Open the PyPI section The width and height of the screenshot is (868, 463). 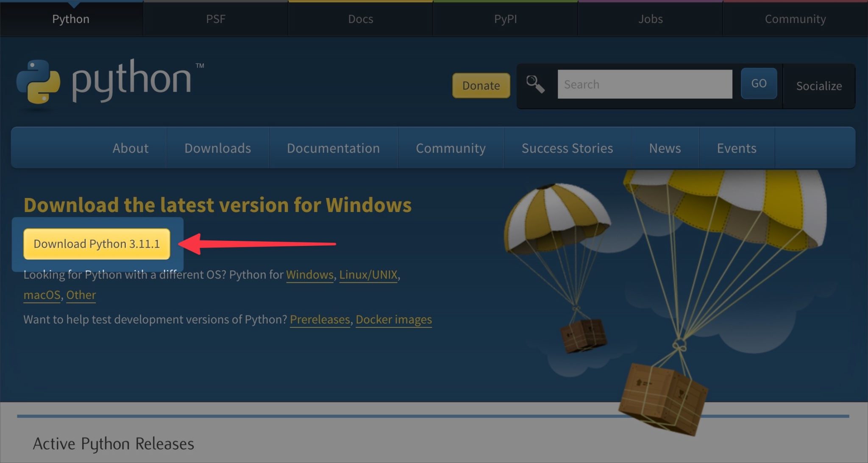(505, 19)
